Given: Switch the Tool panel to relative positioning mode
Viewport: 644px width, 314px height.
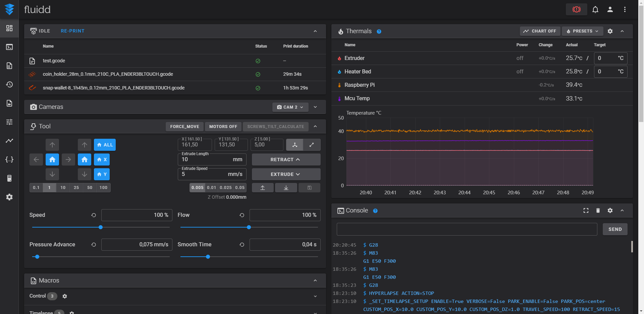Looking at the screenshot, I should [x=312, y=145].
